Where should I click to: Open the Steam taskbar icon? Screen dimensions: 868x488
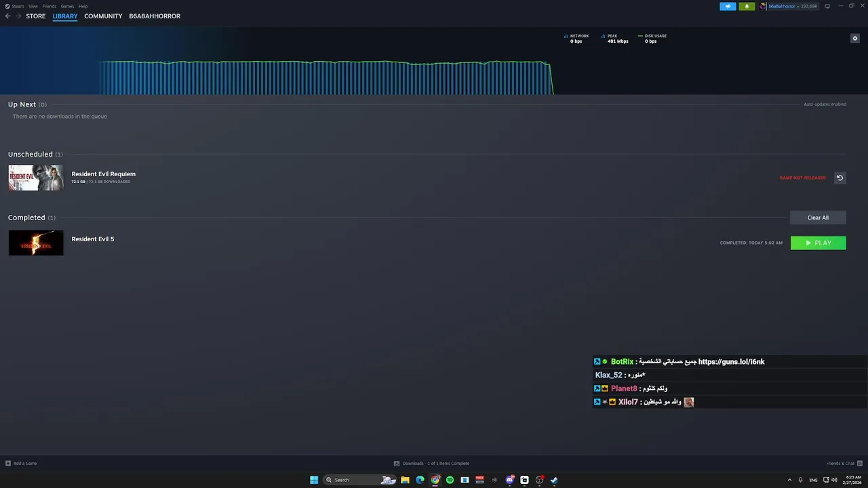point(554,480)
